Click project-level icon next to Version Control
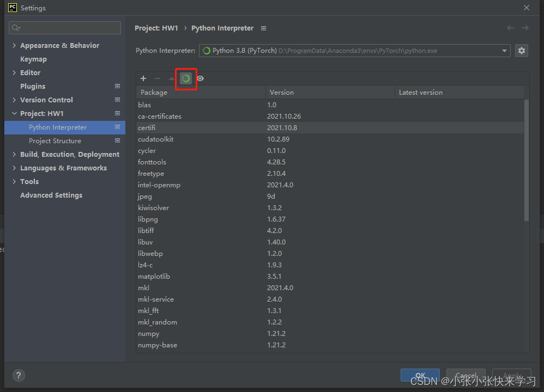 point(118,100)
